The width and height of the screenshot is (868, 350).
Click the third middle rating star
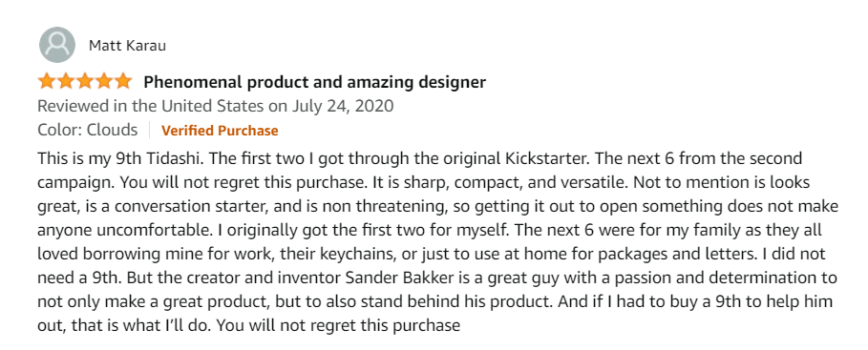(x=85, y=82)
